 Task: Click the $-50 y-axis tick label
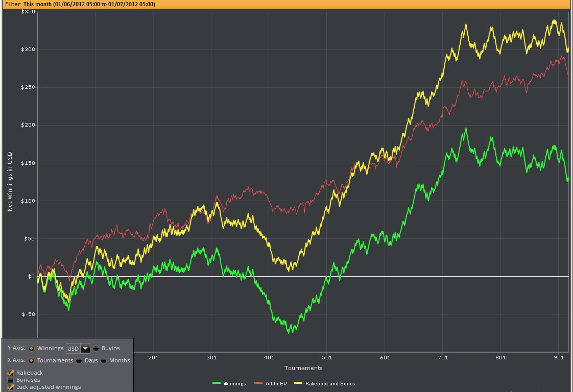tap(28, 314)
